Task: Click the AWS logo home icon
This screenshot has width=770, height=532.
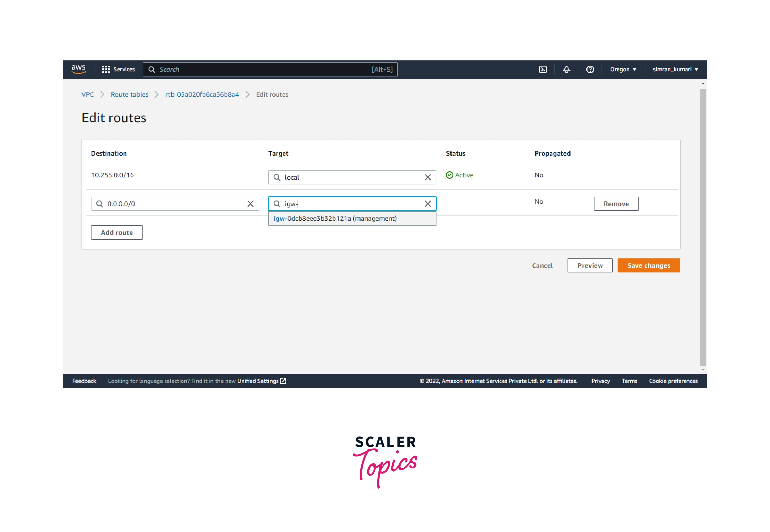Action: (78, 69)
